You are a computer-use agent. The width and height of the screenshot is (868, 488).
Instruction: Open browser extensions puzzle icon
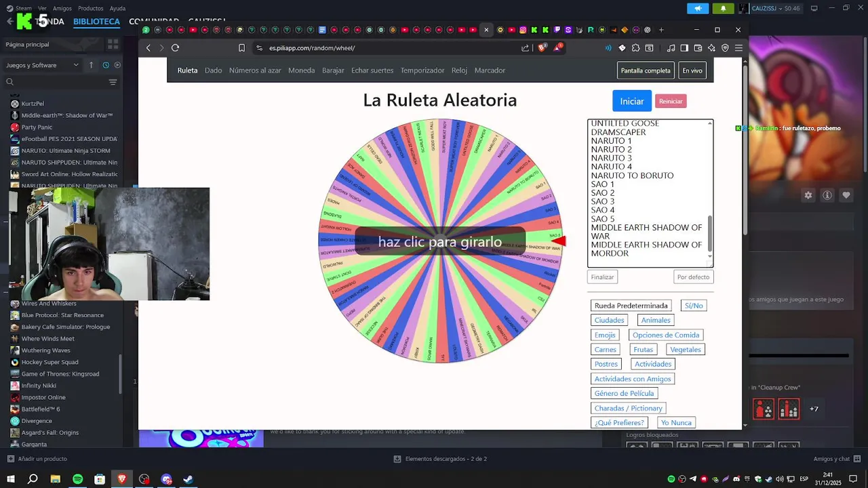[635, 48]
